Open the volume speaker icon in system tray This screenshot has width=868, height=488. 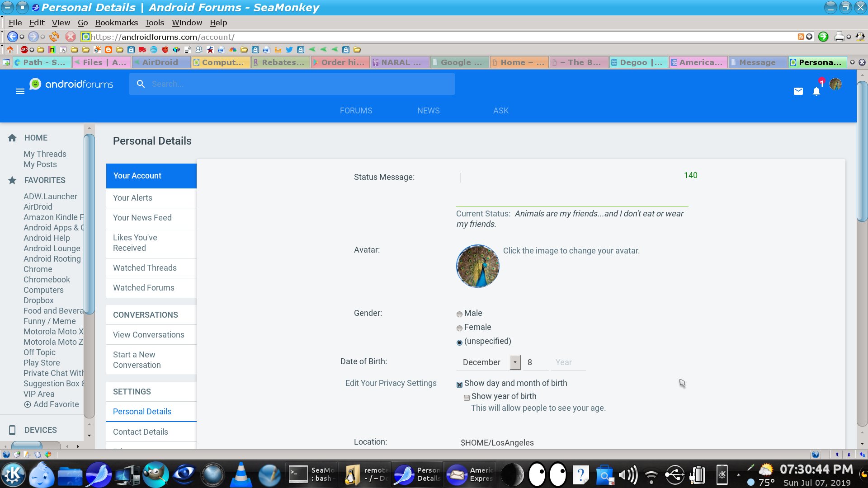click(x=628, y=475)
